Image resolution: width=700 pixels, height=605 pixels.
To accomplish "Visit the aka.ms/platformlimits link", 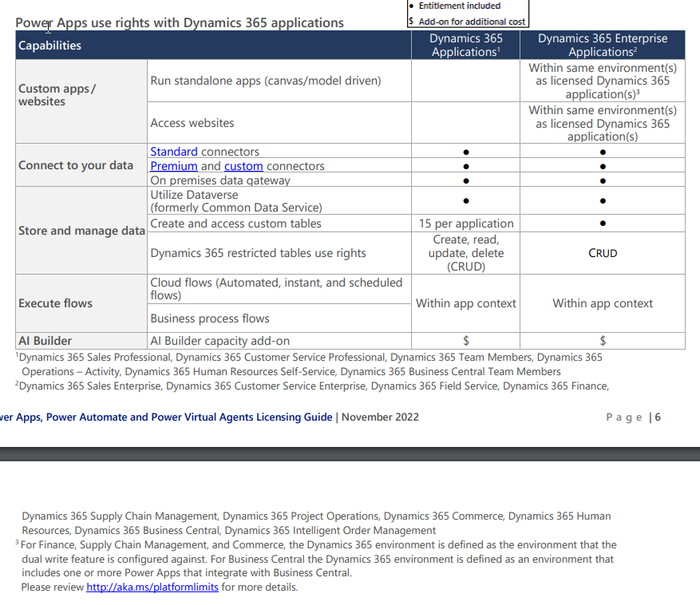I will tap(152, 587).
